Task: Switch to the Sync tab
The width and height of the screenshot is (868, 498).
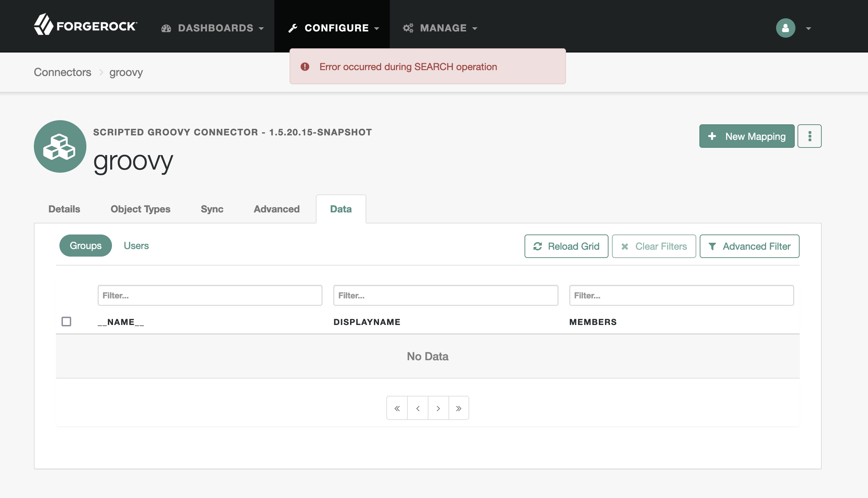Action: point(212,209)
